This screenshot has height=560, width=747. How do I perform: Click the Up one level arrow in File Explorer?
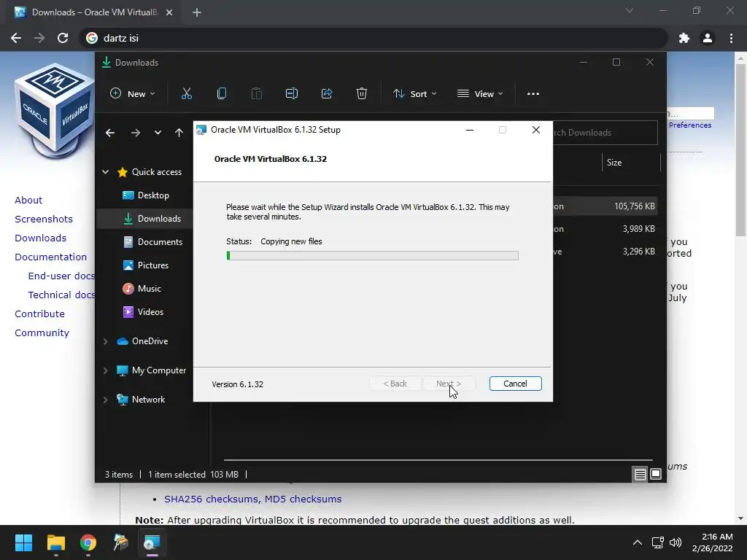179,133
